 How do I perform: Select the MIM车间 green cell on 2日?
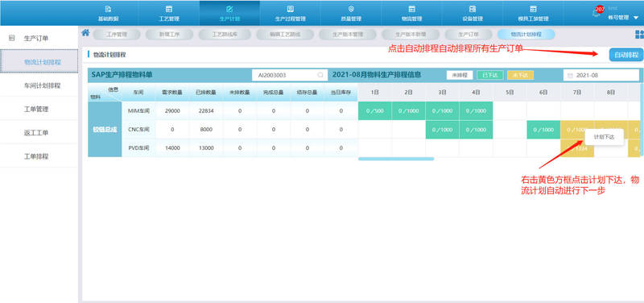click(x=408, y=111)
